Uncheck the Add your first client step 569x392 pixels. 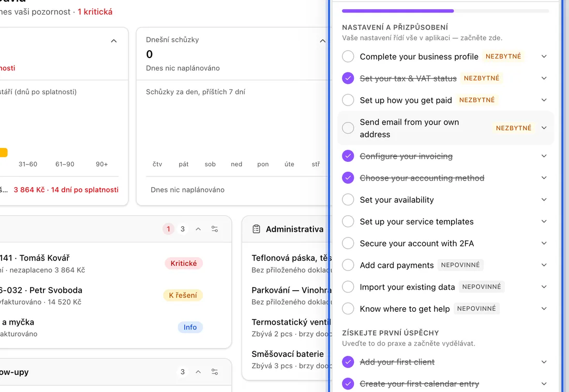click(x=348, y=362)
